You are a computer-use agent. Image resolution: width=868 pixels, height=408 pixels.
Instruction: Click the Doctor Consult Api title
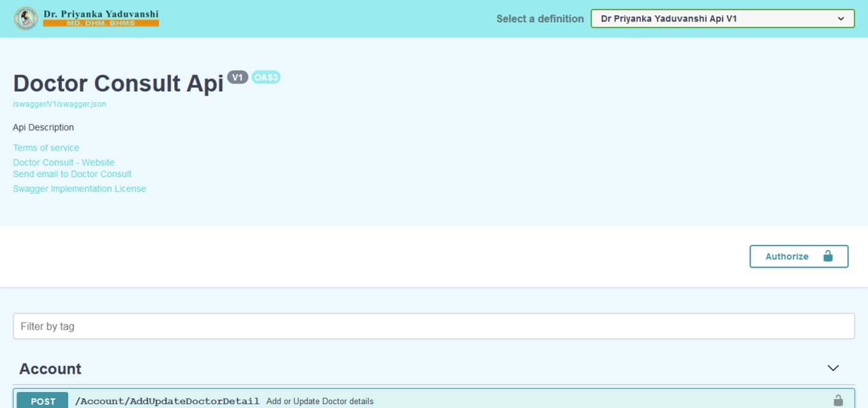tap(118, 84)
